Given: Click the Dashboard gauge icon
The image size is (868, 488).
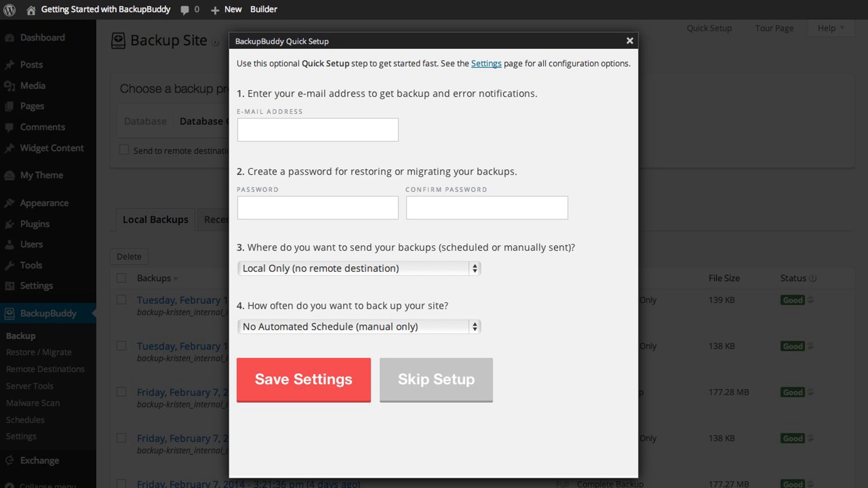Looking at the screenshot, I should [x=10, y=38].
